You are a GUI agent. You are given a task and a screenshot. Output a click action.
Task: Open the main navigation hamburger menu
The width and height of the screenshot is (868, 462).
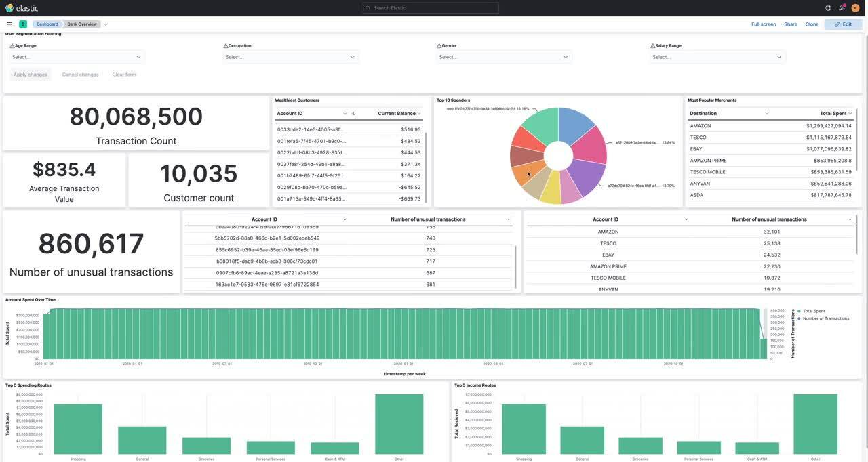click(9, 24)
